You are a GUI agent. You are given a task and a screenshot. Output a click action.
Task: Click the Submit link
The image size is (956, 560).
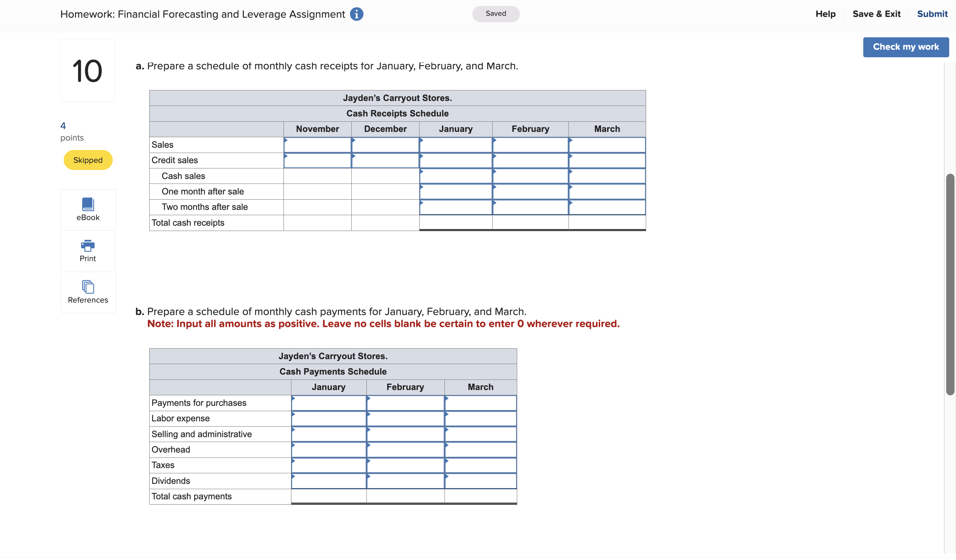click(x=932, y=14)
